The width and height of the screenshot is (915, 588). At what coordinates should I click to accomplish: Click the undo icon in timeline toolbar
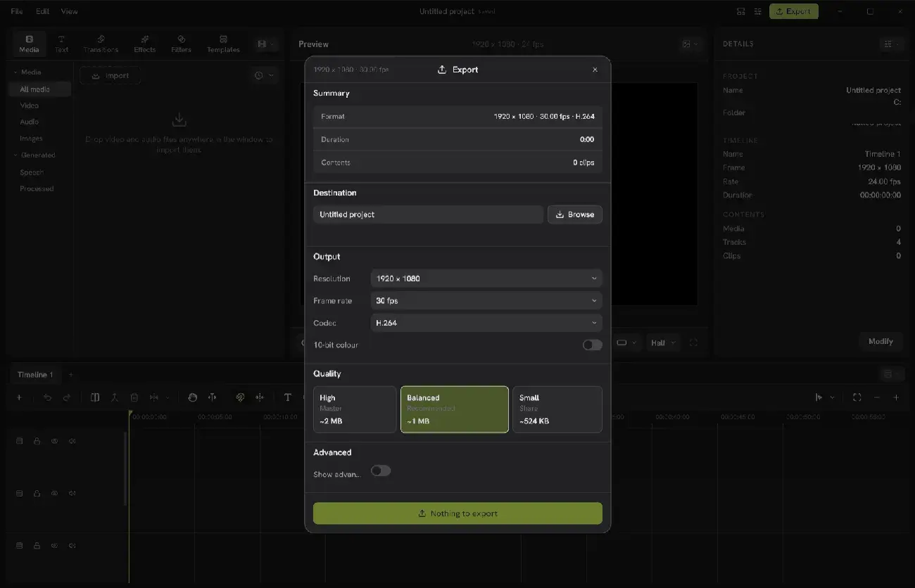[x=47, y=397]
